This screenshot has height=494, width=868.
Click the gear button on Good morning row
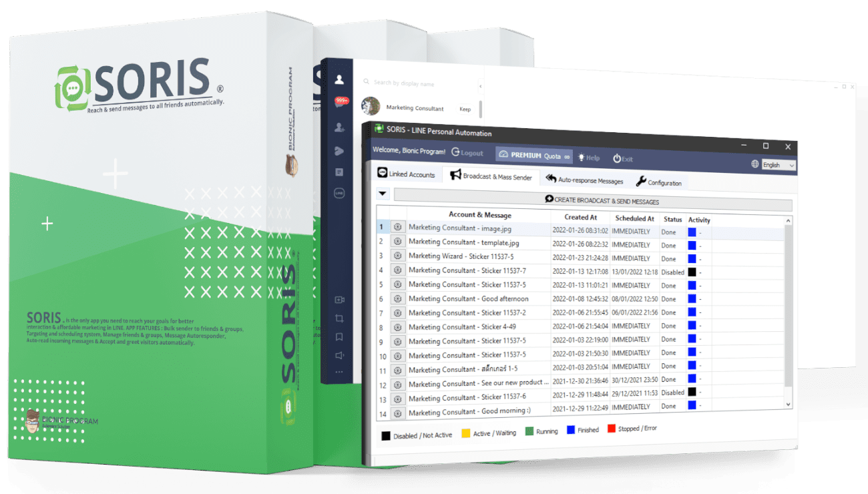click(398, 413)
